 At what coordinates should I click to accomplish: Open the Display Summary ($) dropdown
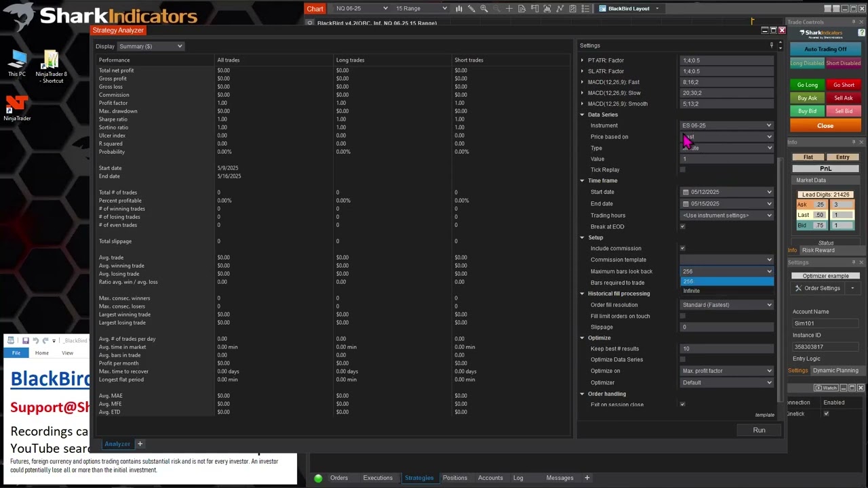(x=151, y=46)
